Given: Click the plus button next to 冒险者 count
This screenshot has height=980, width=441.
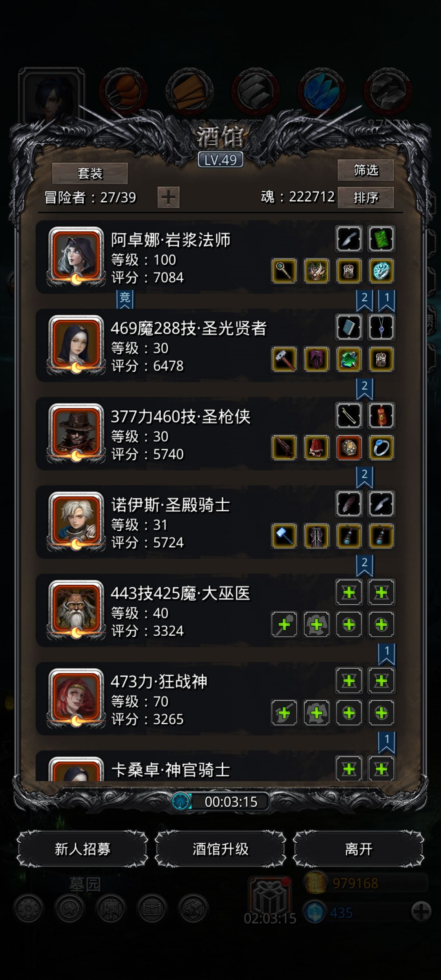Looking at the screenshot, I should [168, 198].
